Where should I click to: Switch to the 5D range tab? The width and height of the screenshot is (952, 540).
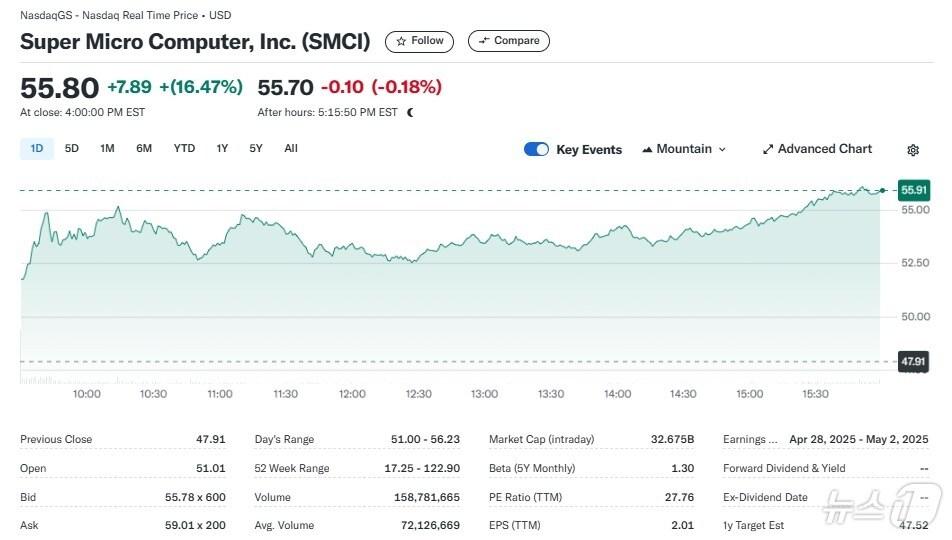click(72, 149)
